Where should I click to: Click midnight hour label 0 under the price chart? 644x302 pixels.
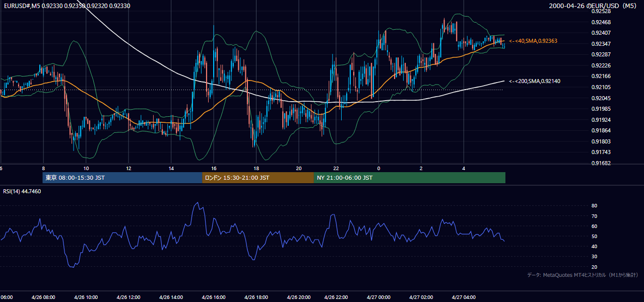pos(378,168)
